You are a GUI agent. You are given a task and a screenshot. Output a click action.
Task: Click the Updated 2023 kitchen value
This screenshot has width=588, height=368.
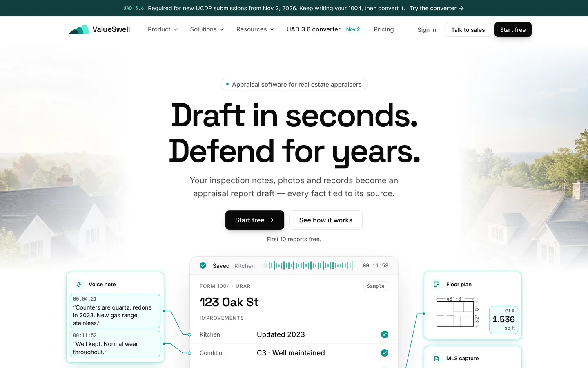(281, 334)
